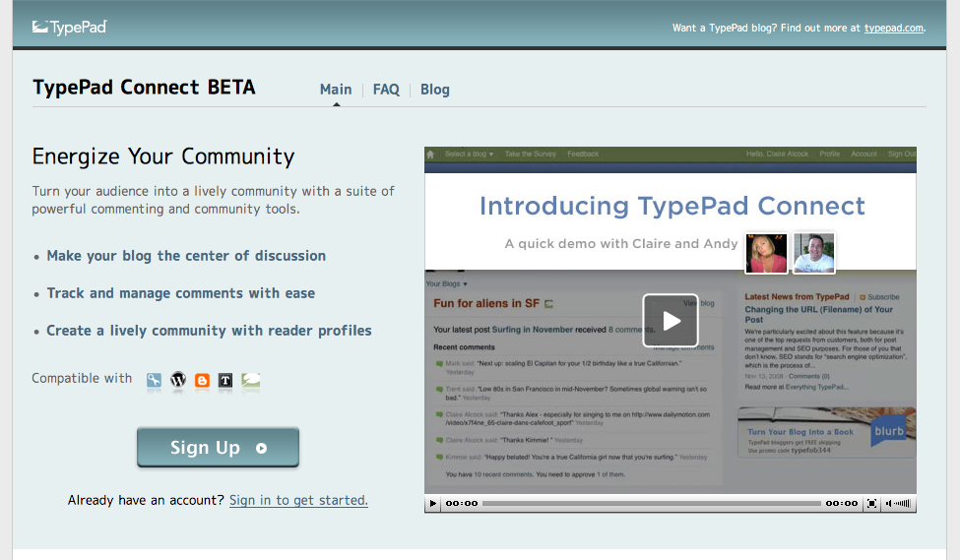Click 'Create a lively community with reader profiles'
Screen dimensions: 960x560
click(209, 331)
